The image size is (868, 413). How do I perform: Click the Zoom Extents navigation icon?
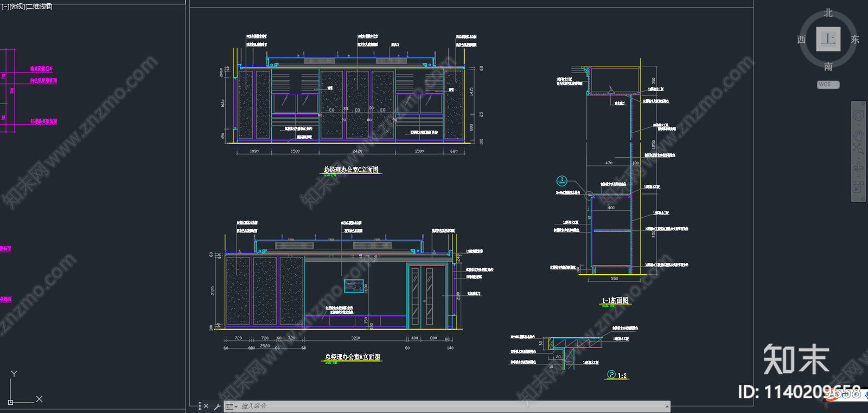[x=858, y=148]
